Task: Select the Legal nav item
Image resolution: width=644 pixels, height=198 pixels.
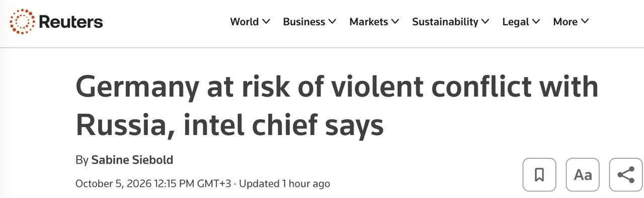Action: point(516,22)
